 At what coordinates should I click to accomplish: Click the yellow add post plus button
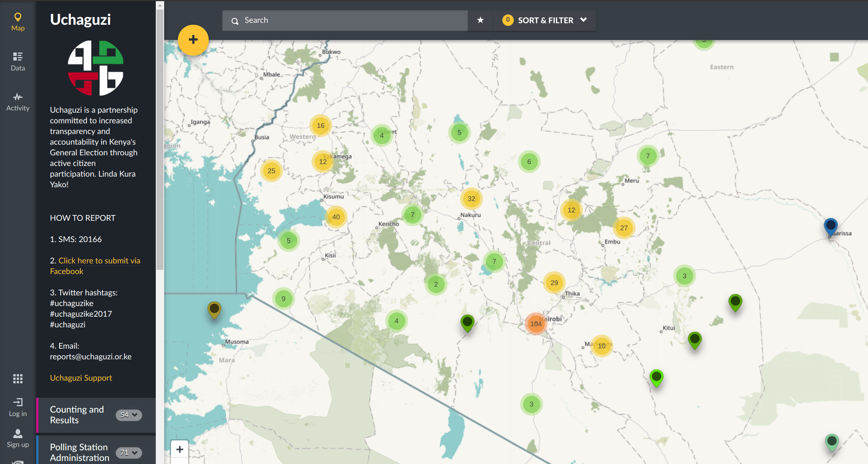tap(193, 40)
